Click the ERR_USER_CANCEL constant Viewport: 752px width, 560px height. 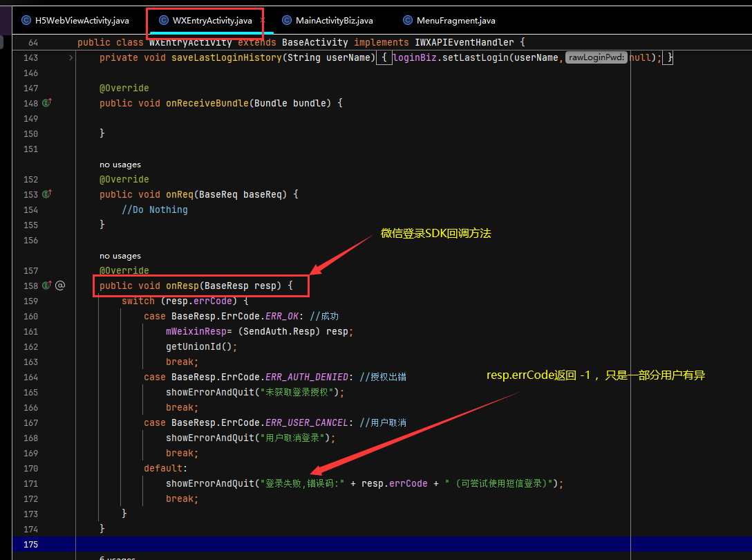click(x=307, y=422)
